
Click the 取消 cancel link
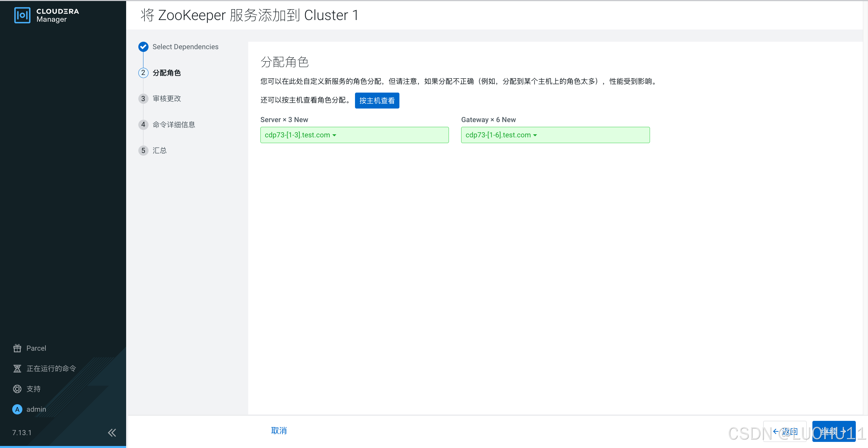click(x=279, y=431)
